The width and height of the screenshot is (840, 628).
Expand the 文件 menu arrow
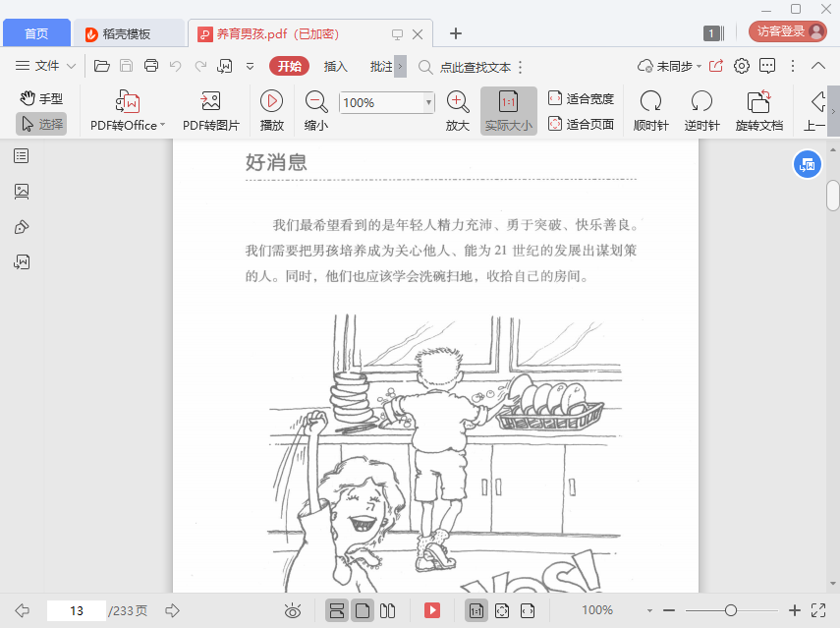pyautogui.click(x=71, y=67)
